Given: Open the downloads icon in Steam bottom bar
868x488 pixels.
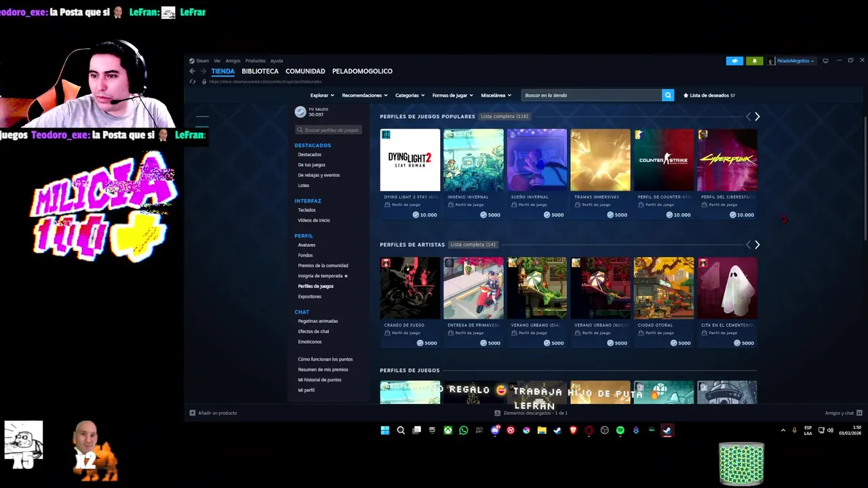Looking at the screenshot, I should (498, 413).
